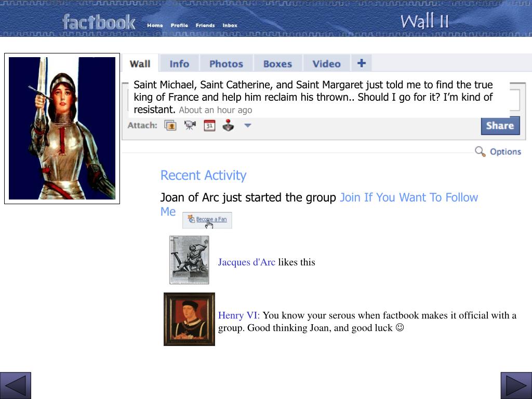Open Jacques d'Arc profile link
This screenshot has height=399, width=532.
click(x=247, y=262)
